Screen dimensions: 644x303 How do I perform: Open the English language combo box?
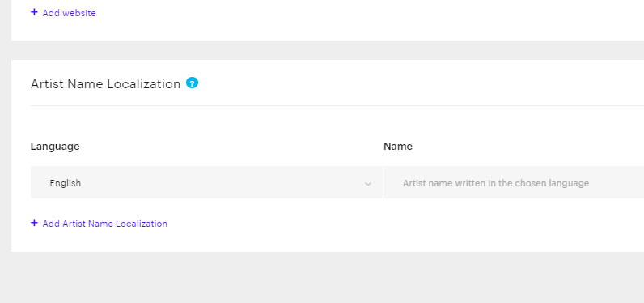(x=206, y=182)
